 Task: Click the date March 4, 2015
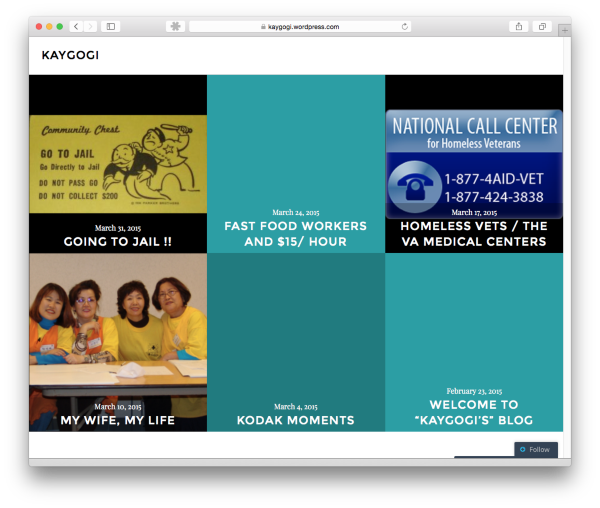click(x=296, y=407)
